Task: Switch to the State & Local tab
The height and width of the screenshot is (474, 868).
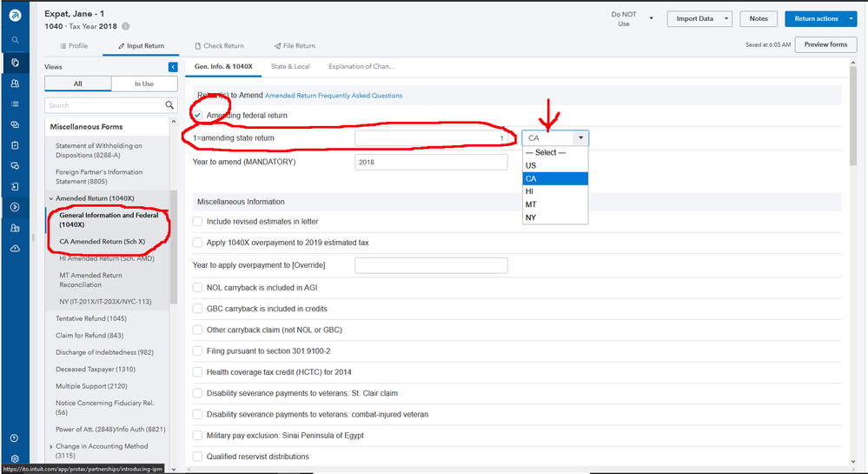Action: (290, 66)
